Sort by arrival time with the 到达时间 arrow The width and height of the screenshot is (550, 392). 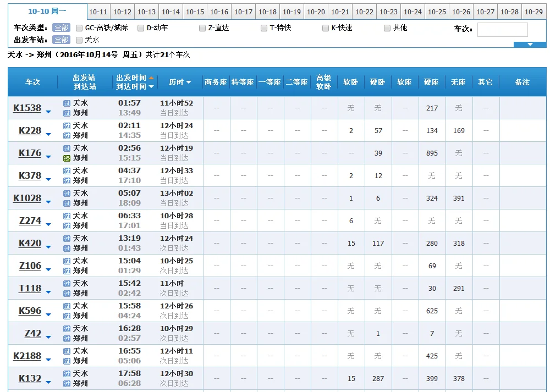(x=151, y=87)
